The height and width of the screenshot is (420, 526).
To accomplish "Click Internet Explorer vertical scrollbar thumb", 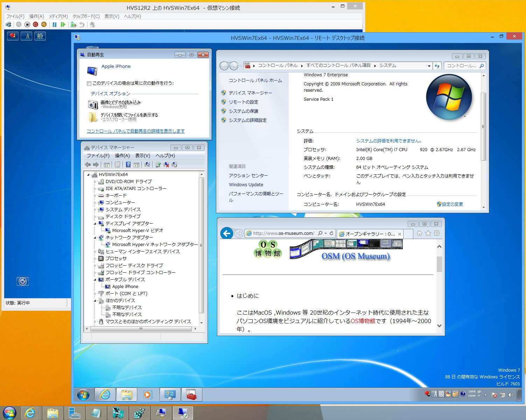I will pos(439,264).
